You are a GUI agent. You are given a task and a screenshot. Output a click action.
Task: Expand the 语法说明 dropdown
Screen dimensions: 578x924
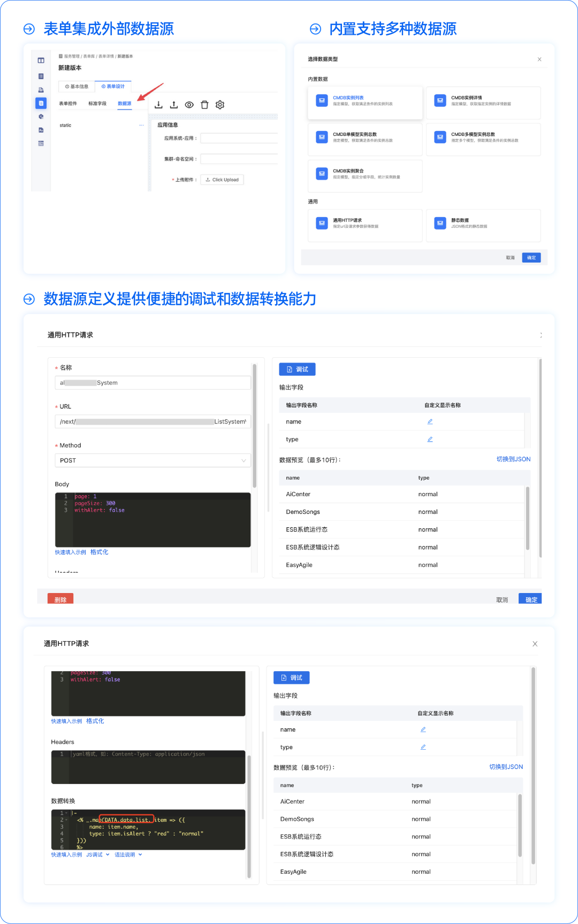click(128, 854)
